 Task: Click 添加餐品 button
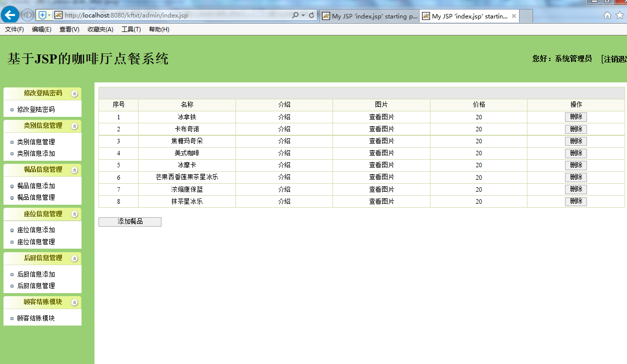pyautogui.click(x=130, y=222)
